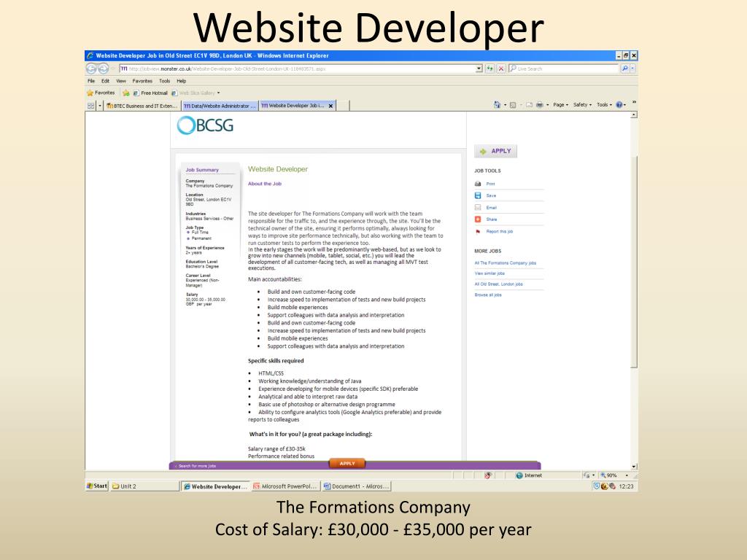The width and height of the screenshot is (747, 560).
Task: Click the envelope Email icon in Job Tools
Action: point(478,208)
